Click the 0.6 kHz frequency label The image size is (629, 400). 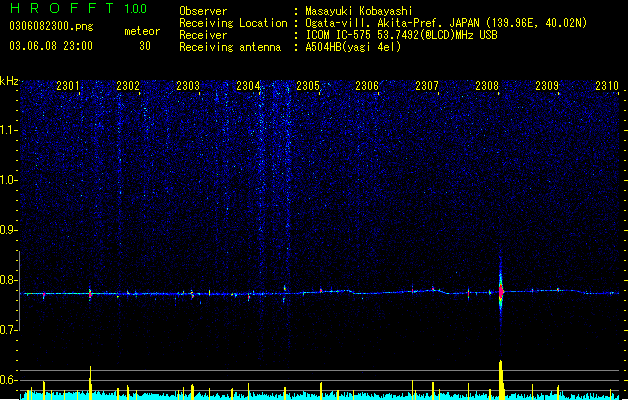[9, 380]
